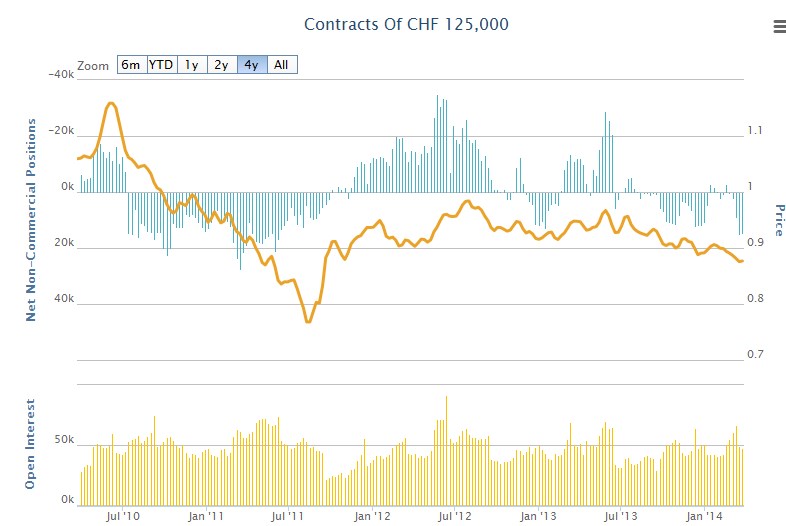Open the chart context menu hamburger icon

coord(779,27)
